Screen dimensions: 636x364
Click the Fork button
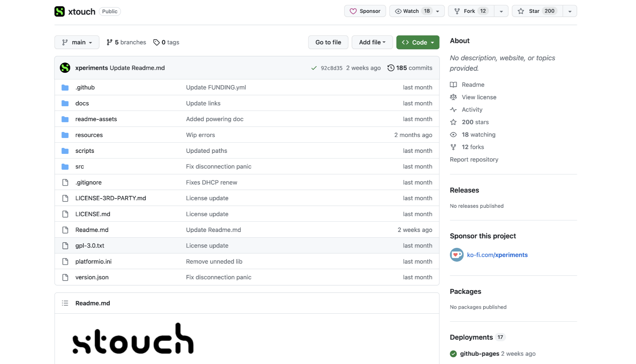[x=471, y=11]
